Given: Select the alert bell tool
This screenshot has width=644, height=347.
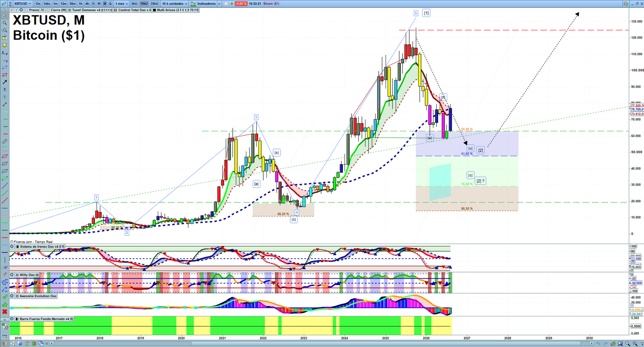Looking at the screenshot, I should pos(4,45).
